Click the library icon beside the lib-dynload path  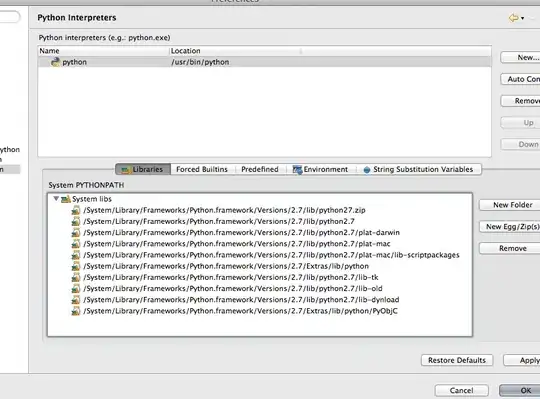pyautogui.click(x=76, y=300)
